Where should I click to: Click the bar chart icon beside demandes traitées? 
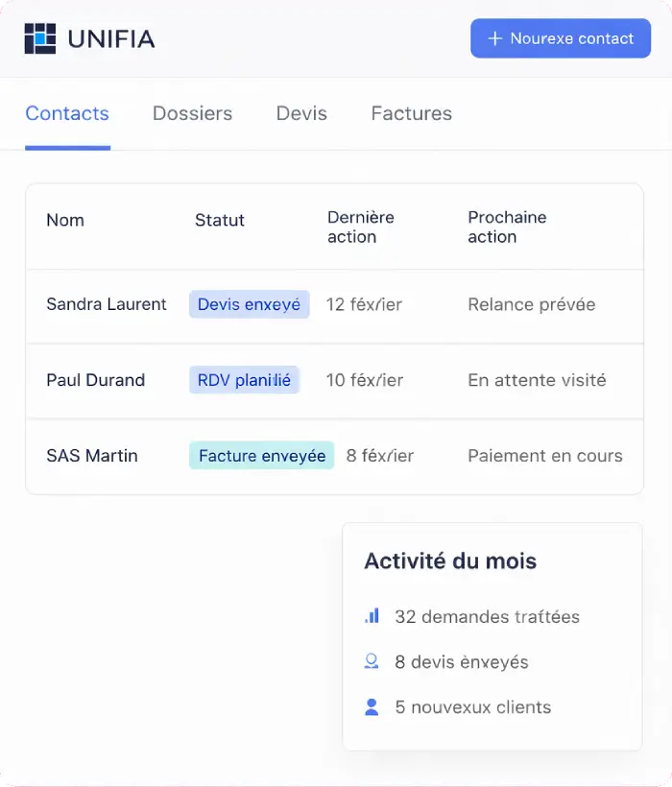[x=373, y=616]
